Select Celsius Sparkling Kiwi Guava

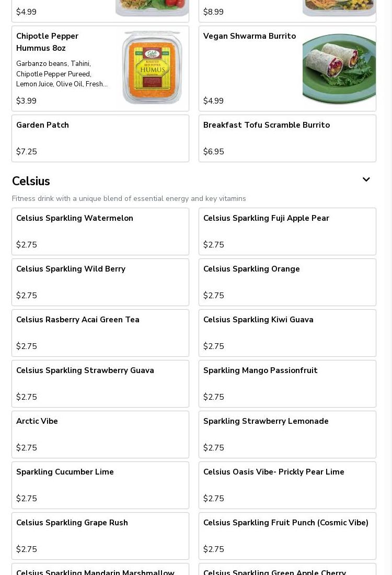pos(287,333)
